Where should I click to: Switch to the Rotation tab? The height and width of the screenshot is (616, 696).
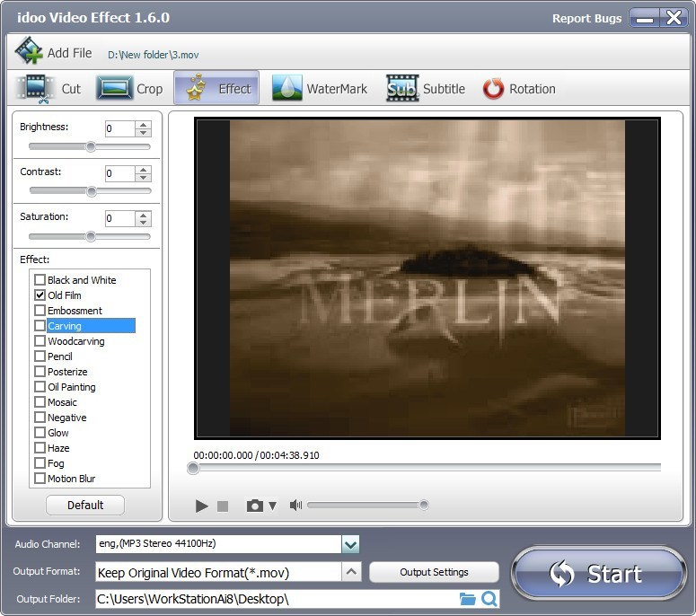tap(519, 88)
